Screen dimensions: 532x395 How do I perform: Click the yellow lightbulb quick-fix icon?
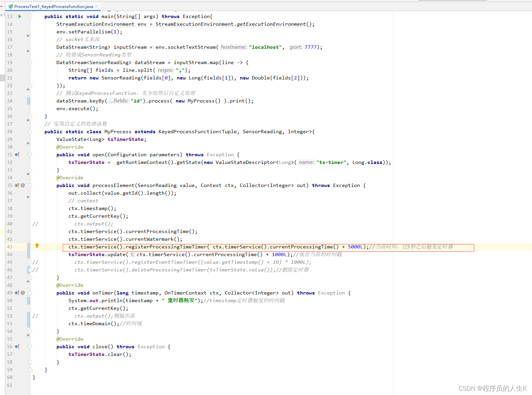pos(37,246)
